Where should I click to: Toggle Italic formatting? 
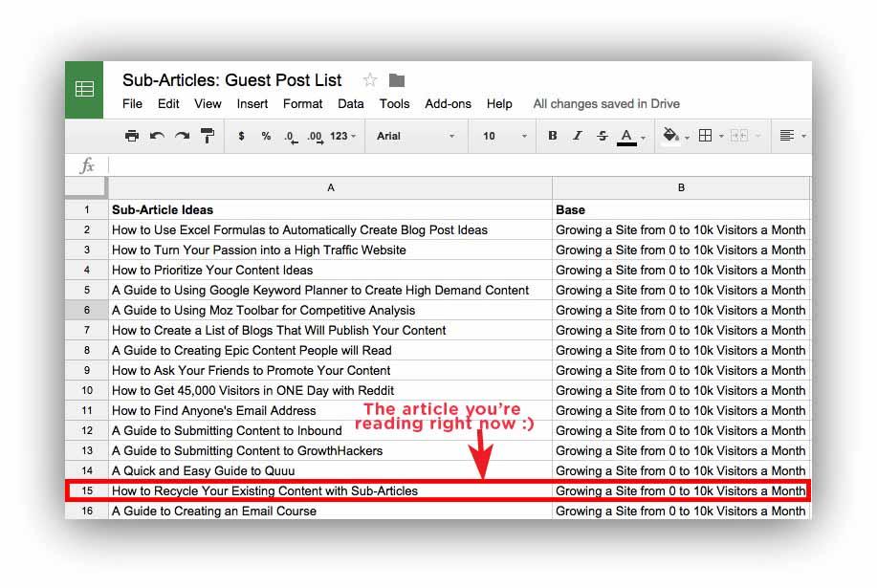point(578,135)
